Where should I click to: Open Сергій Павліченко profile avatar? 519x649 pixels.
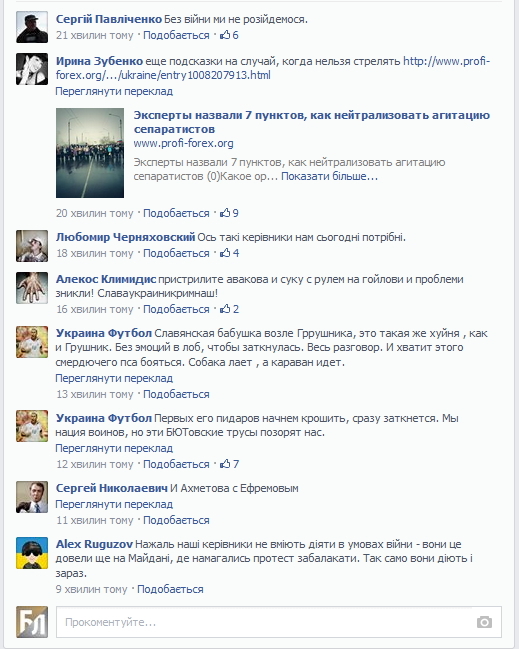click(x=32, y=27)
